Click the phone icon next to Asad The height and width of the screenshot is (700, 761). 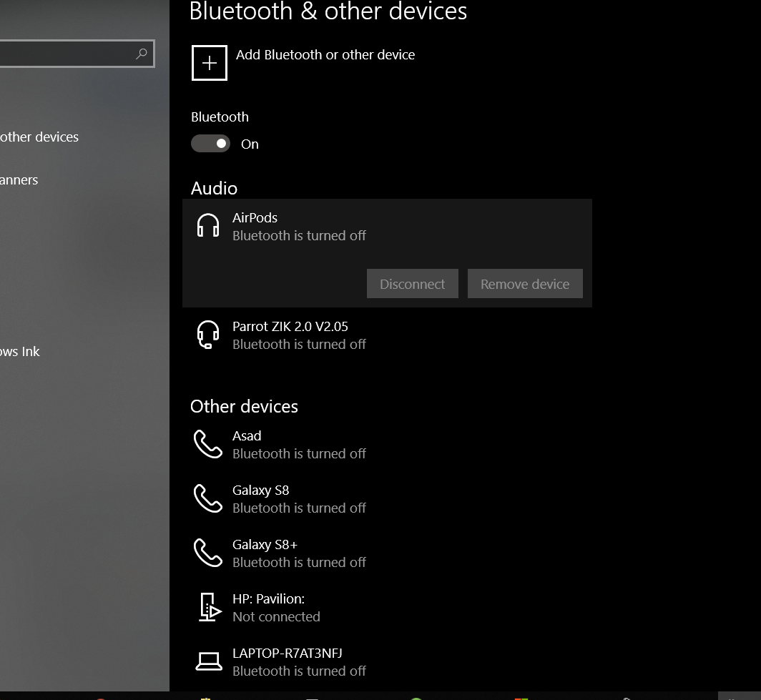[208, 444]
